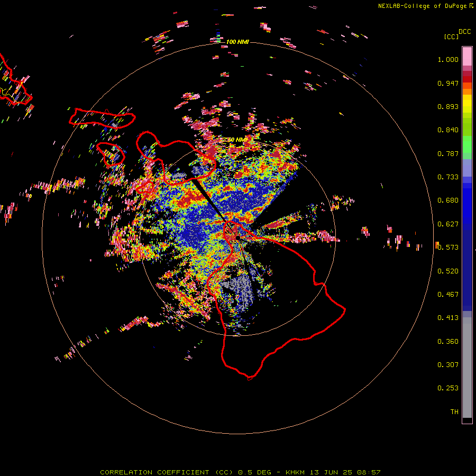
Task: Select the 0.253 scale value
Action: 448,388
